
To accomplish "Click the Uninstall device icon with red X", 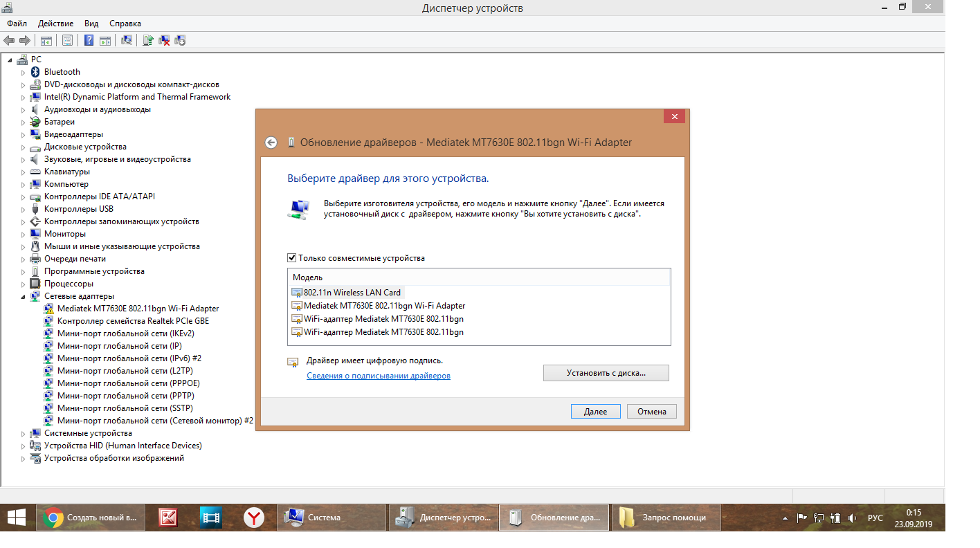I will pyautogui.click(x=165, y=41).
